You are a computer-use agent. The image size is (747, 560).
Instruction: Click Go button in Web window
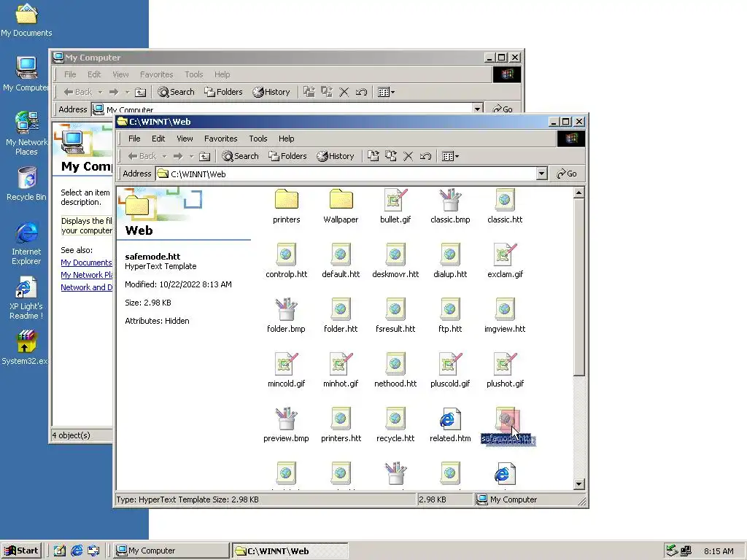(567, 174)
